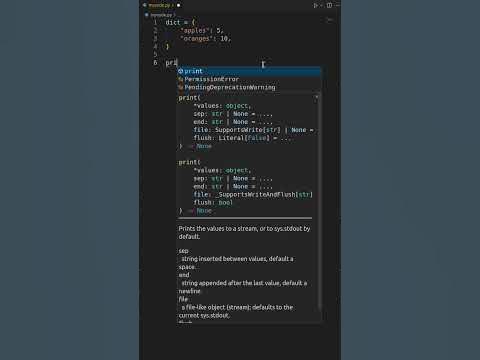Image resolution: width=480 pixels, height=360 pixels.
Task: Select the Python file editor tab
Action: (161, 5)
